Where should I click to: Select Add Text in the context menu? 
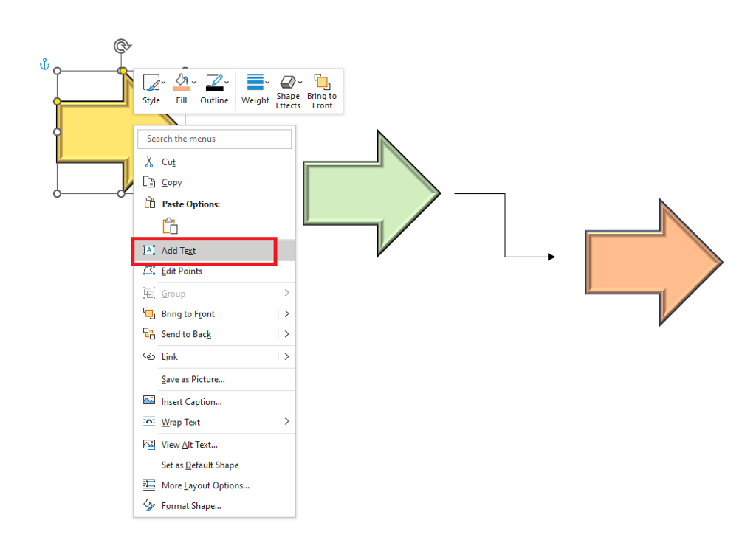[x=215, y=251]
